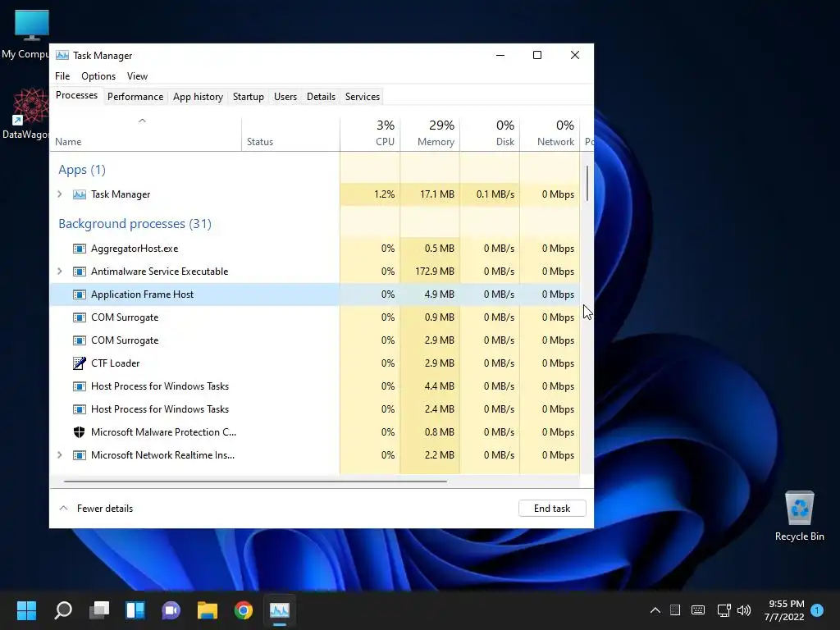Open File Explorer from the taskbar

[x=208, y=610]
